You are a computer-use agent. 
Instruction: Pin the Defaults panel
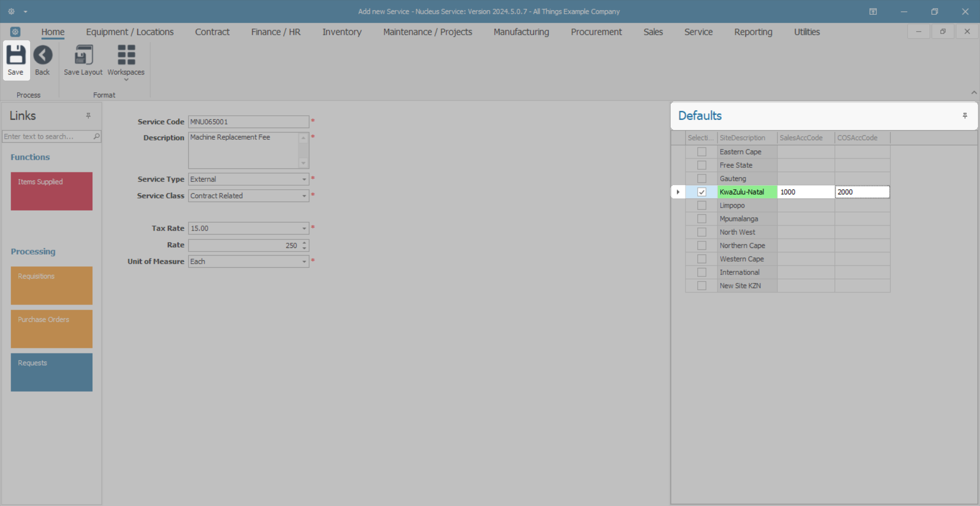[965, 116]
